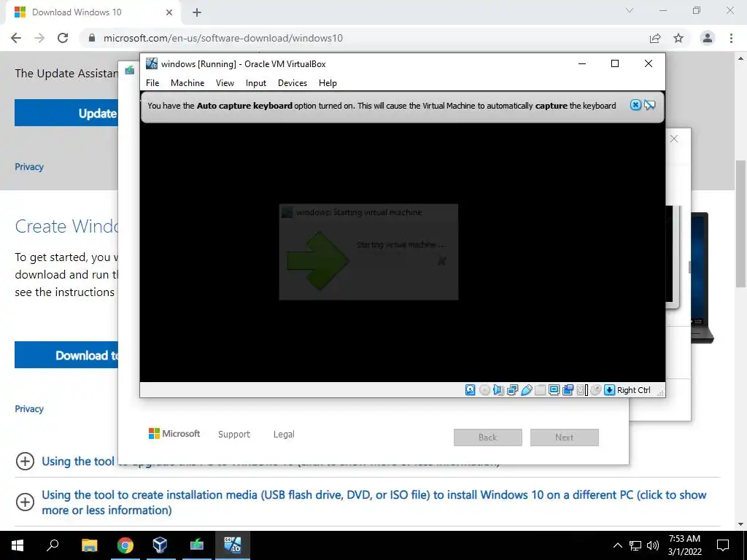This screenshot has height=560, width=747.
Task: Click the Update now button on Microsoft page
Action: coord(66,113)
